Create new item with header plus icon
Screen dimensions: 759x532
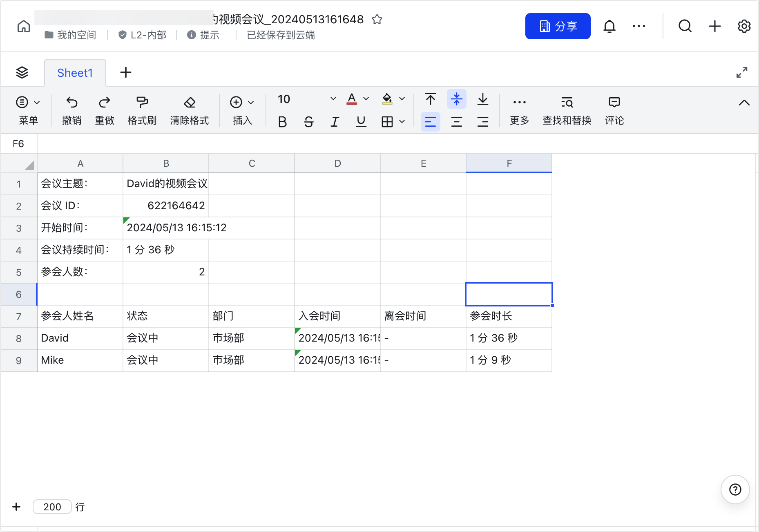[x=715, y=27]
